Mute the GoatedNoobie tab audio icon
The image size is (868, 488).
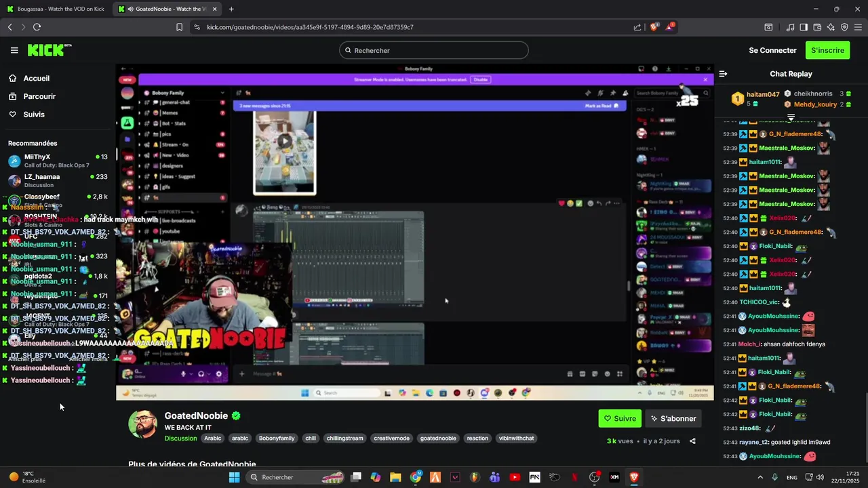click(130, 9)
